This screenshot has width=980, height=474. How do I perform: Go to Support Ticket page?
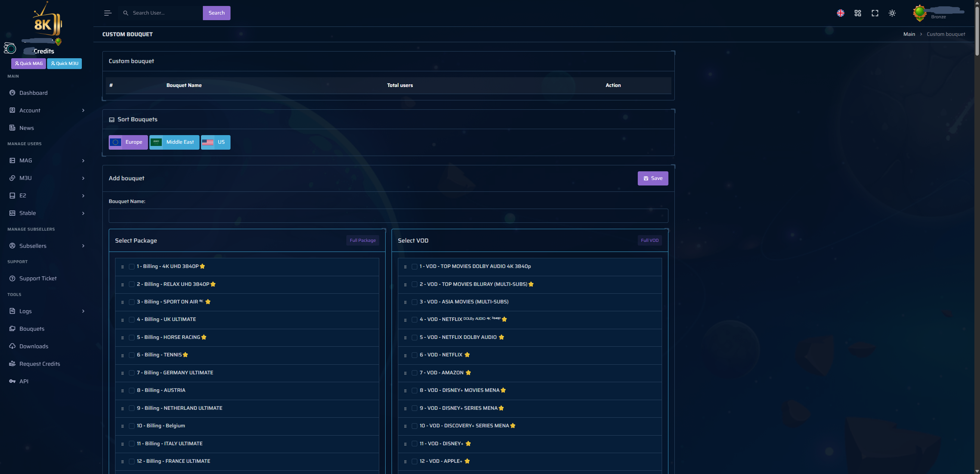pyautogui.click(x=38, y=279)
